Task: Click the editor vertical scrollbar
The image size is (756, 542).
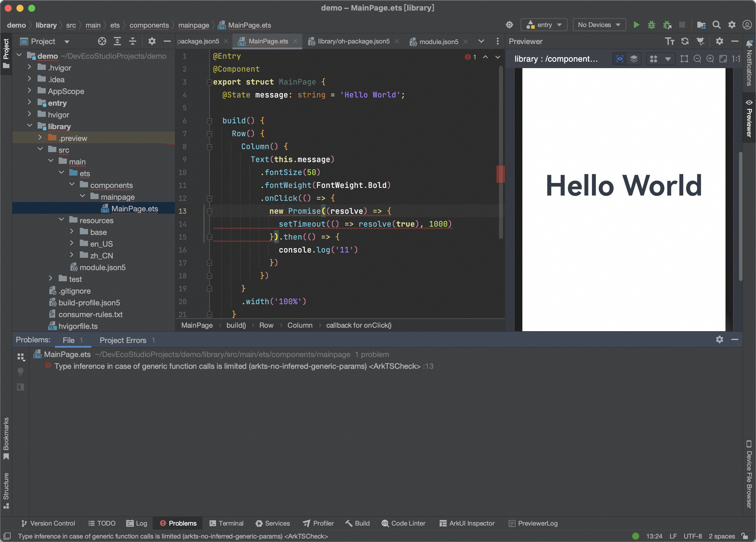Action: point(500,152)
